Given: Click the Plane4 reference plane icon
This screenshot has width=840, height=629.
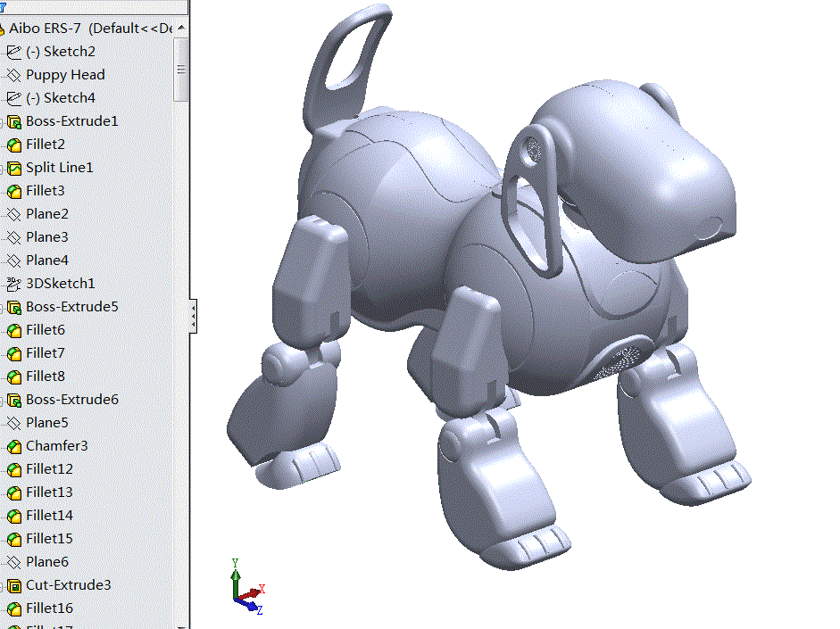Looking at the screenshot, I should pyautogui.click(x=14, y=261).
